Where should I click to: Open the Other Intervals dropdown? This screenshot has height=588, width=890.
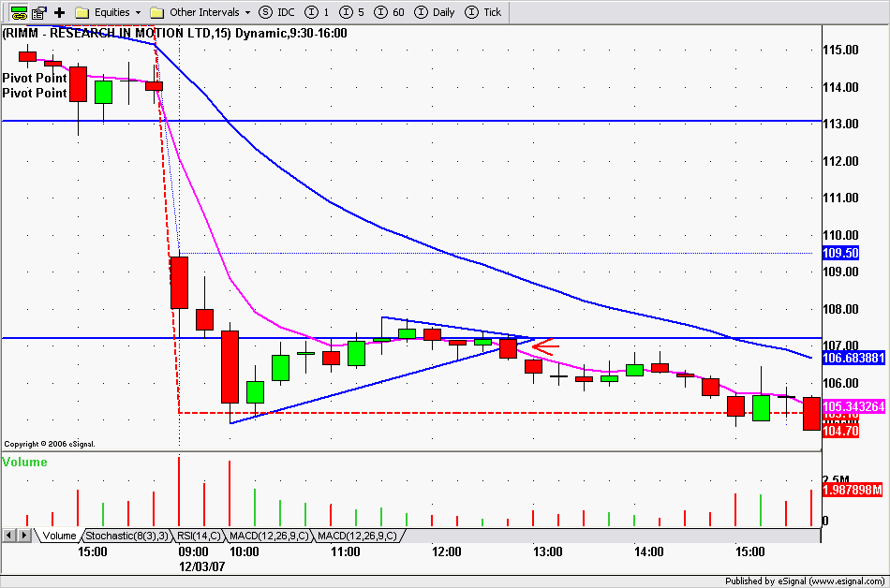coord(247,12)
